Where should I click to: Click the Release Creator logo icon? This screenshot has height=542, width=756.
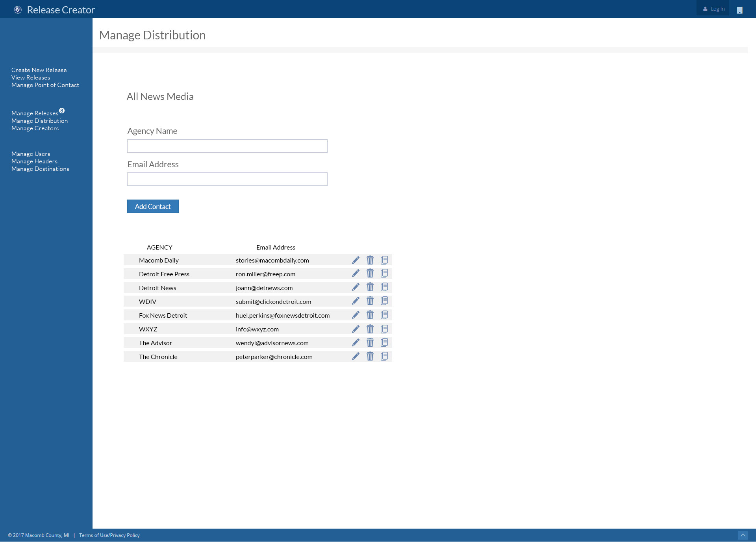pyautogui.click(x=18, y=10)
